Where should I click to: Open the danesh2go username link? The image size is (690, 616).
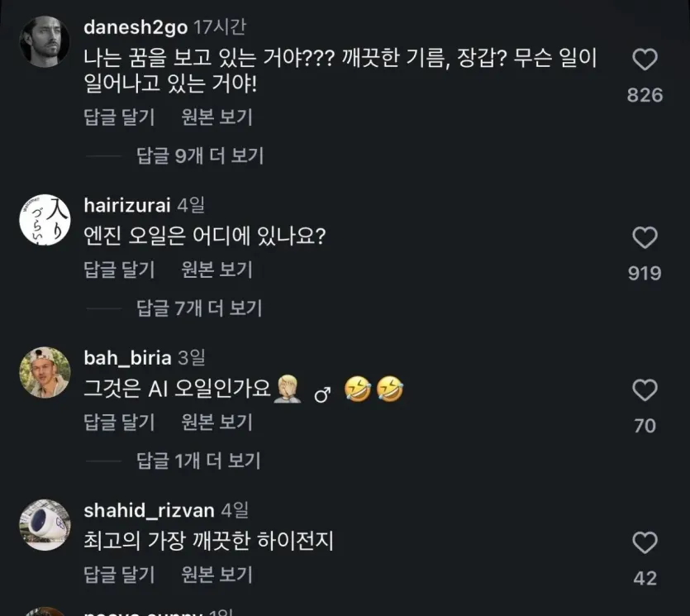(136, 27)
